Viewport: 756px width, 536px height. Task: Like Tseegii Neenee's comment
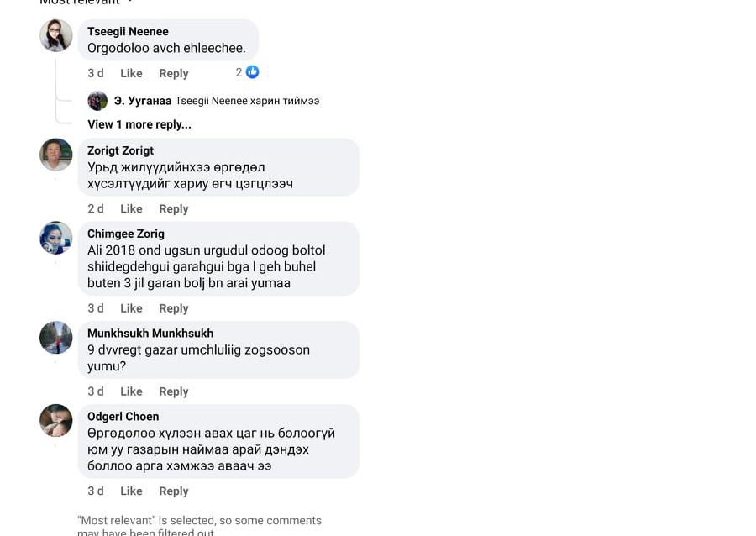click(131, 73)
